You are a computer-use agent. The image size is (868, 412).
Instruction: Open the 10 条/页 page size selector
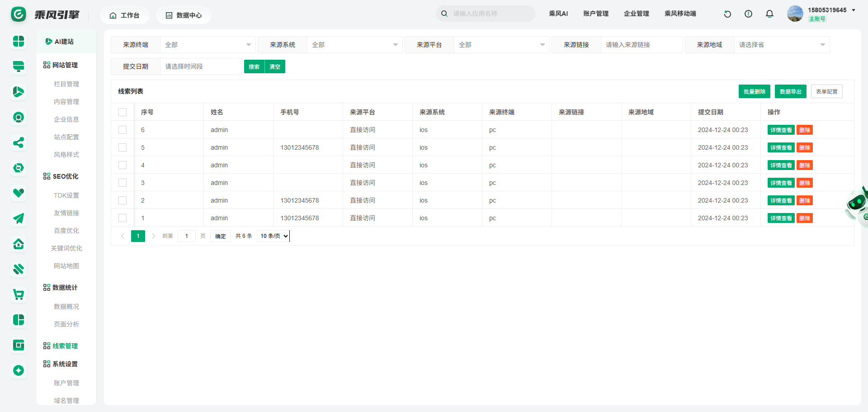[x=274, y=236]
